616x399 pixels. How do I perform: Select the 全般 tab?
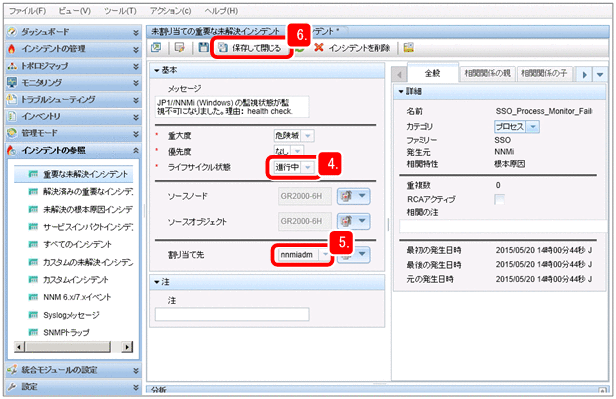pyautogui.click(x=433, y=73)
